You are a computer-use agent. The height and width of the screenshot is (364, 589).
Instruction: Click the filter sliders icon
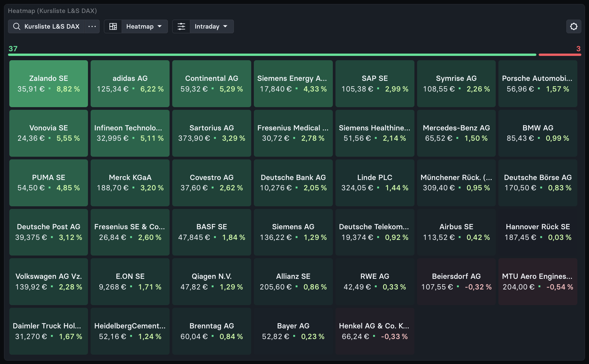(181, 26)
